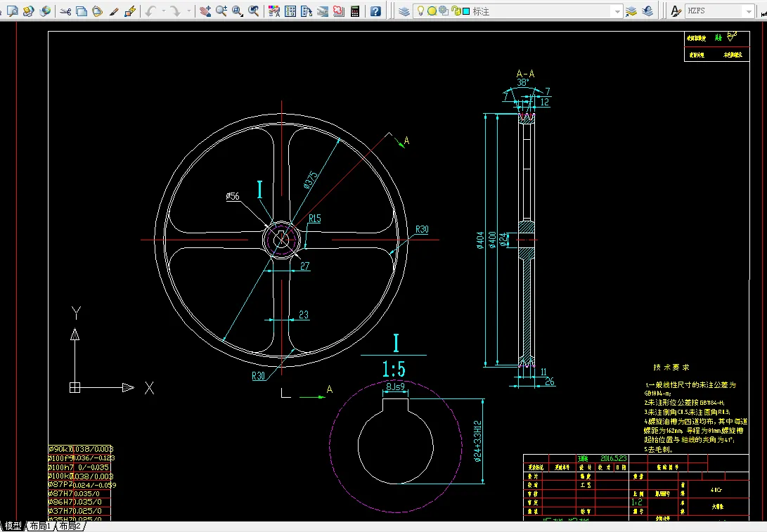The height and width of the screenshot is (532, 767).
Task: Switch to the 模型 tab
Action: point(13,526)
